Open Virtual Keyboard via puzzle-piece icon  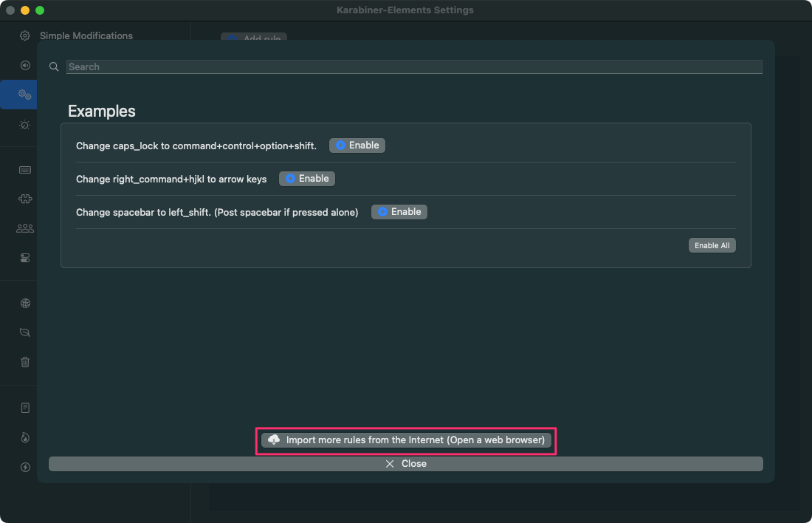25,199
